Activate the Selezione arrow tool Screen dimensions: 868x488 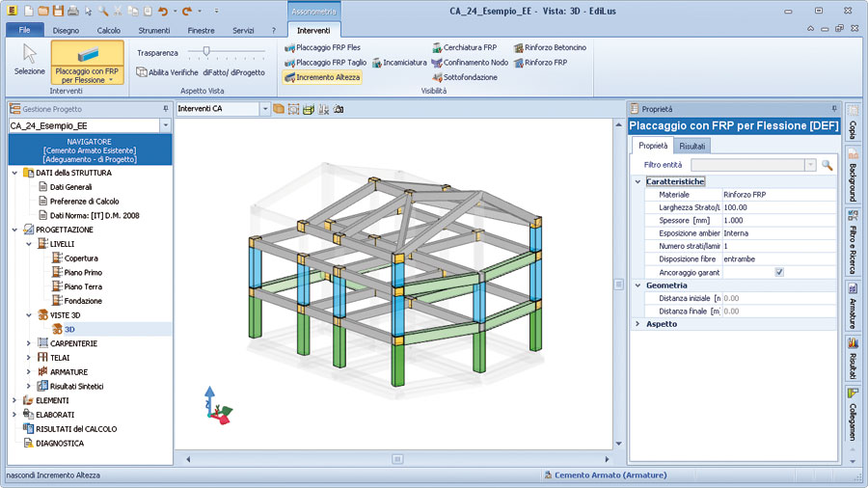tap(29, 60)
